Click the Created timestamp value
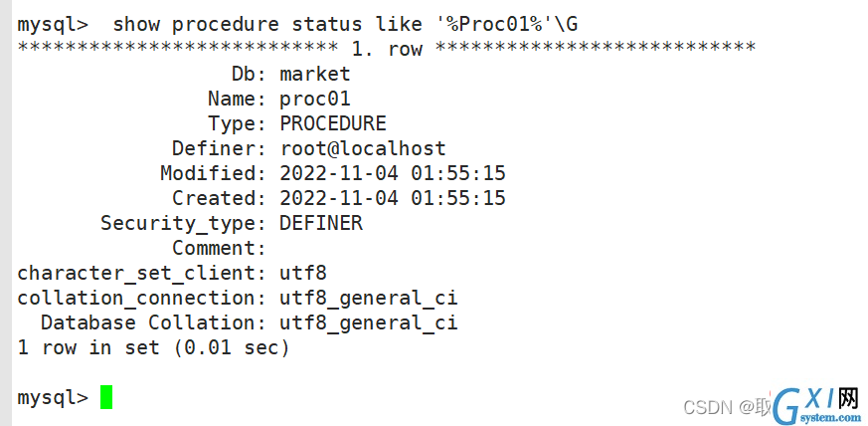 coord(393,198)
